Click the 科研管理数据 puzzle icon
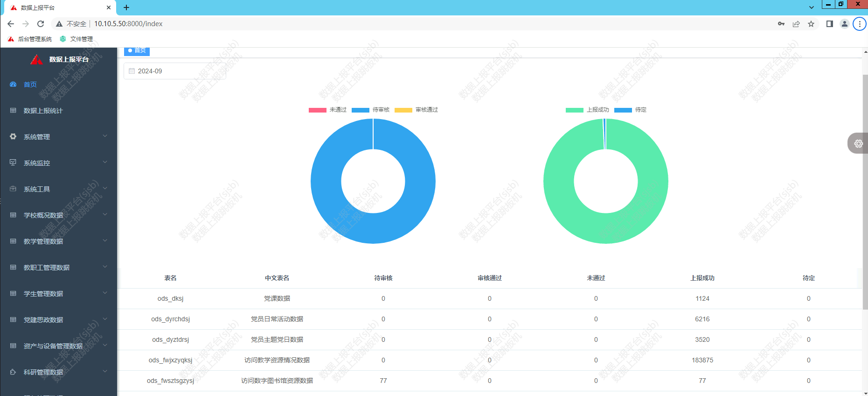Viewport: 868px width, 396px height. pos(13,372)
